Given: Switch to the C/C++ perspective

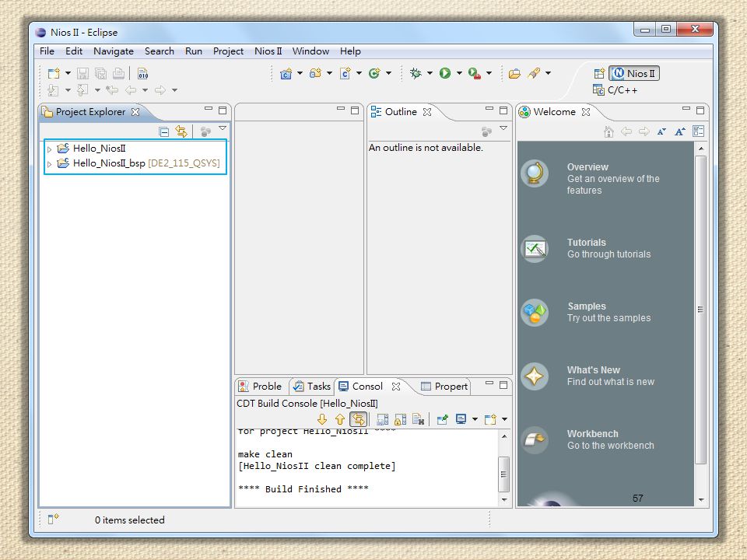Looking at the screenshot, I should tap(615, 90).
